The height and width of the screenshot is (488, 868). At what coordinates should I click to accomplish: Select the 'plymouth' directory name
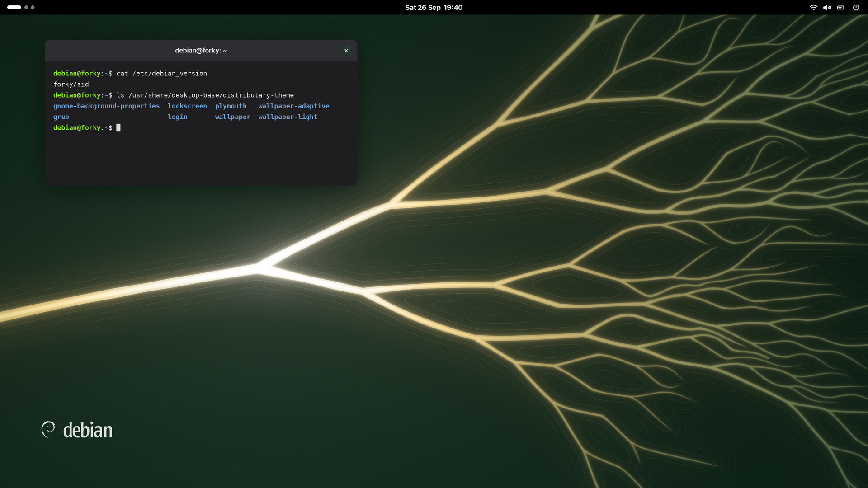(231, 106)
